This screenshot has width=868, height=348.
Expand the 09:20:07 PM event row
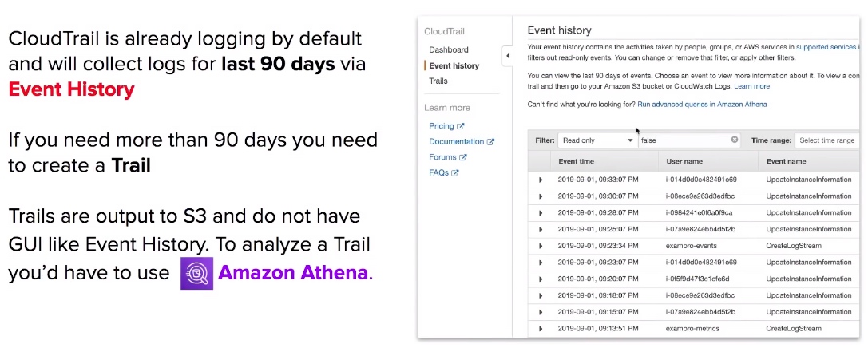(x=541, y=279)
